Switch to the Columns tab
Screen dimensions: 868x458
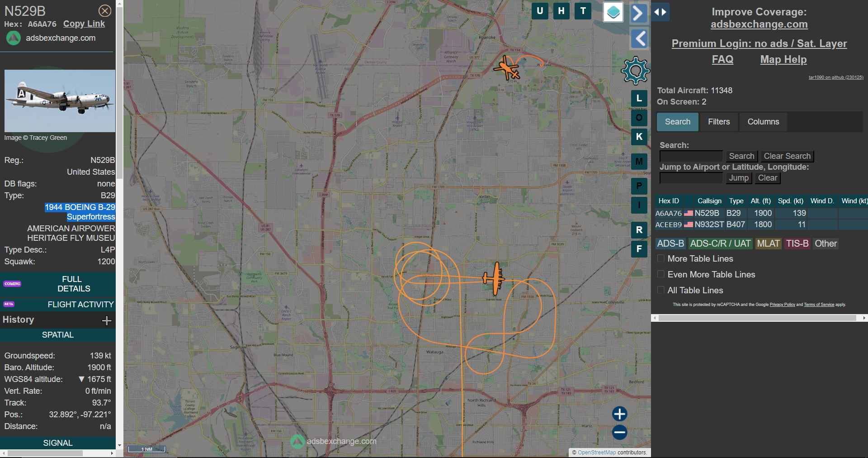(763, 122)
